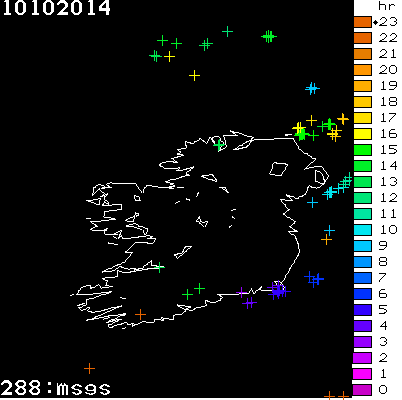The width and height of the screenshot is (402, 400).
Task: Click the lone yellow strike marker north of Ireland
Action: (x=194, y=76)
